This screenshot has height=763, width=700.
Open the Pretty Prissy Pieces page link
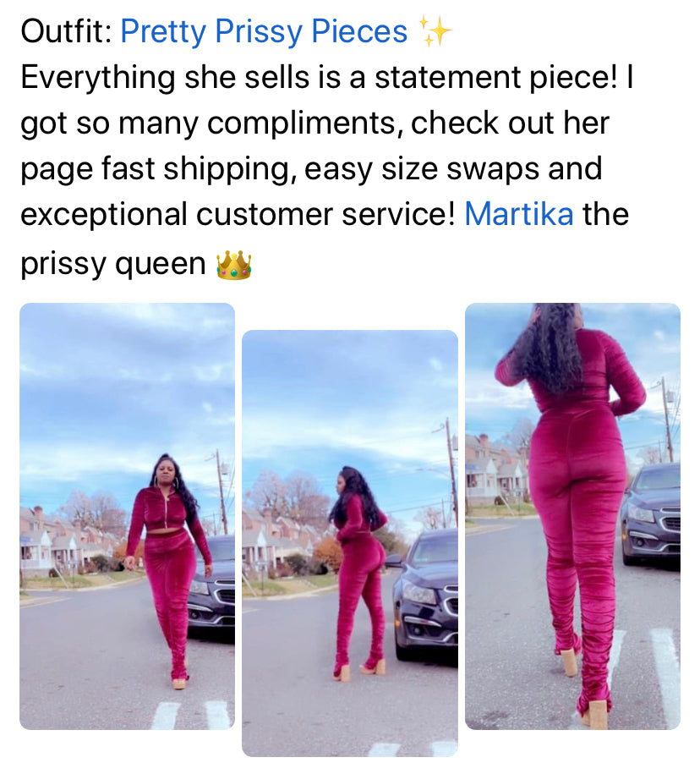tap(264, 32)
